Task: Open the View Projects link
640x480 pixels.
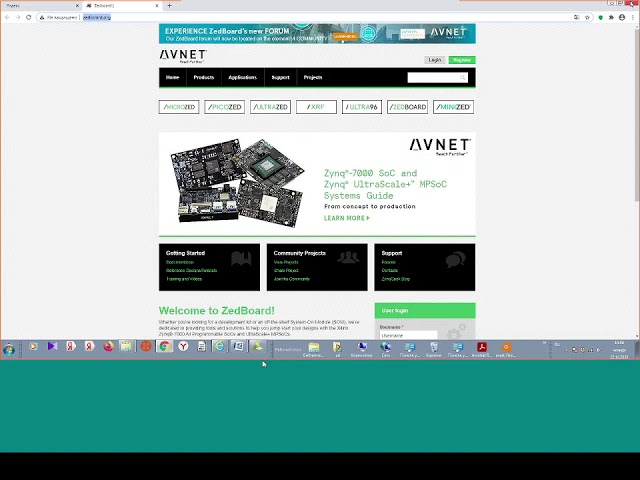Action: [x=286, y=262]
